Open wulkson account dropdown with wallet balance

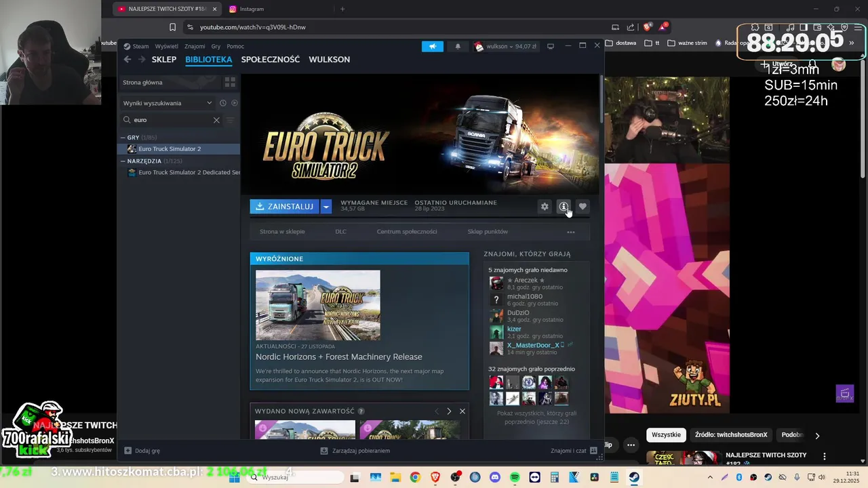pyautogui.click(x=506, y=46)
